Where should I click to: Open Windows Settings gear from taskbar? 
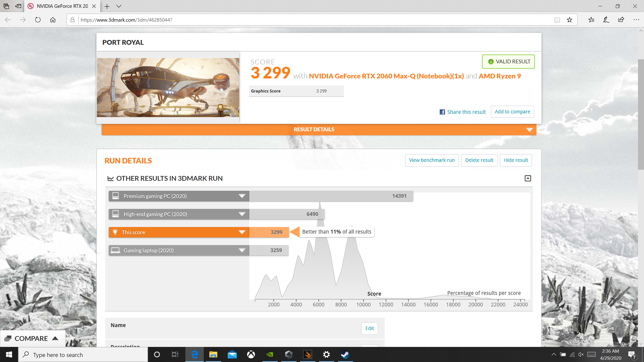(x=326, y=354)
